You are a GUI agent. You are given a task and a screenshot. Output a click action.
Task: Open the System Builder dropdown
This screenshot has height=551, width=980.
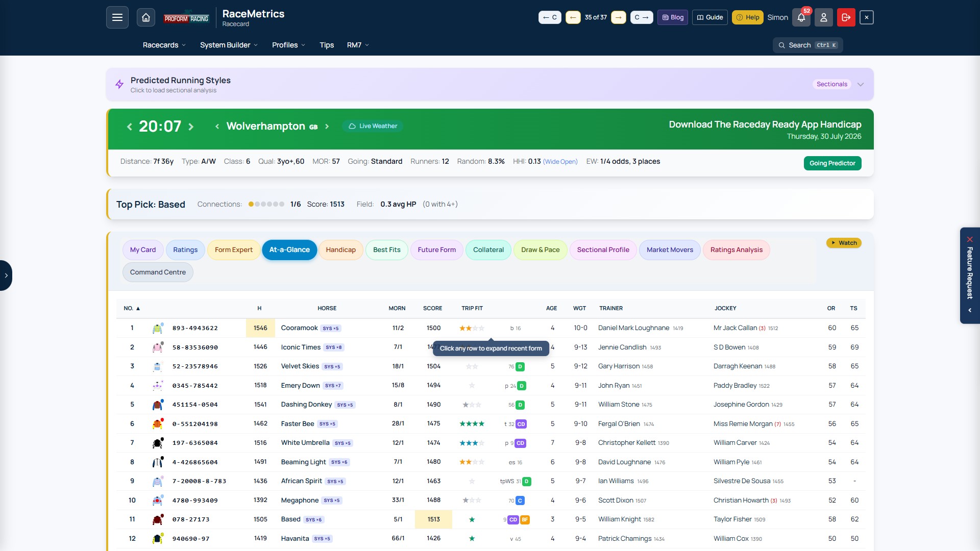pos(229,45)
